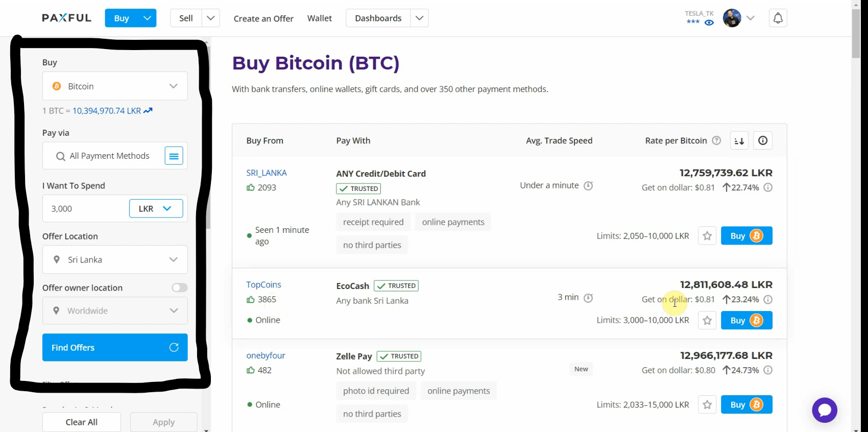868x432 pixels.
Task: Expand the Buy menu arrow
Action: click(147, 18)
